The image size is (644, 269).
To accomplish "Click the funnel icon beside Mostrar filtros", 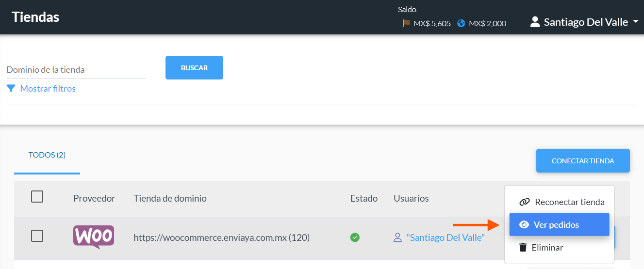I will pos(11,89).
